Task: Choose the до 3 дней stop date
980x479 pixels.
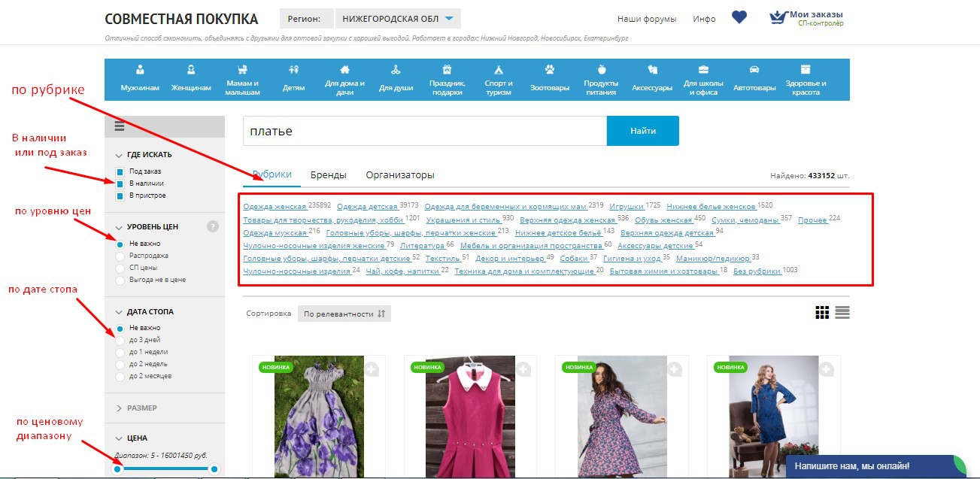Action: point(120,340)
